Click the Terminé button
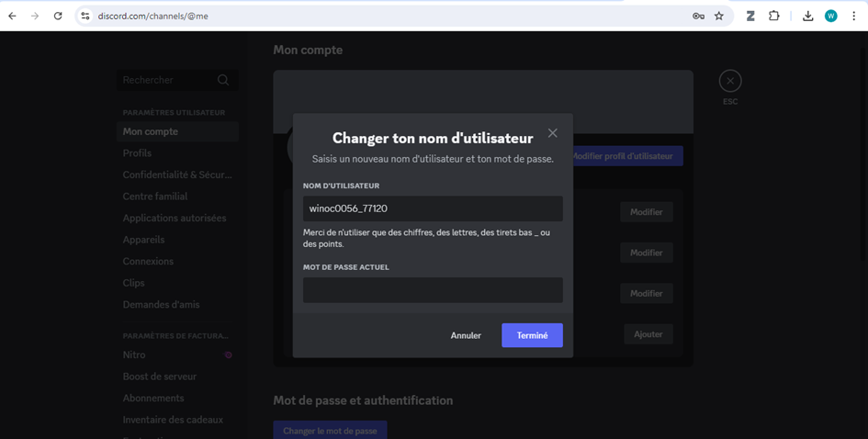 point(532,335)
